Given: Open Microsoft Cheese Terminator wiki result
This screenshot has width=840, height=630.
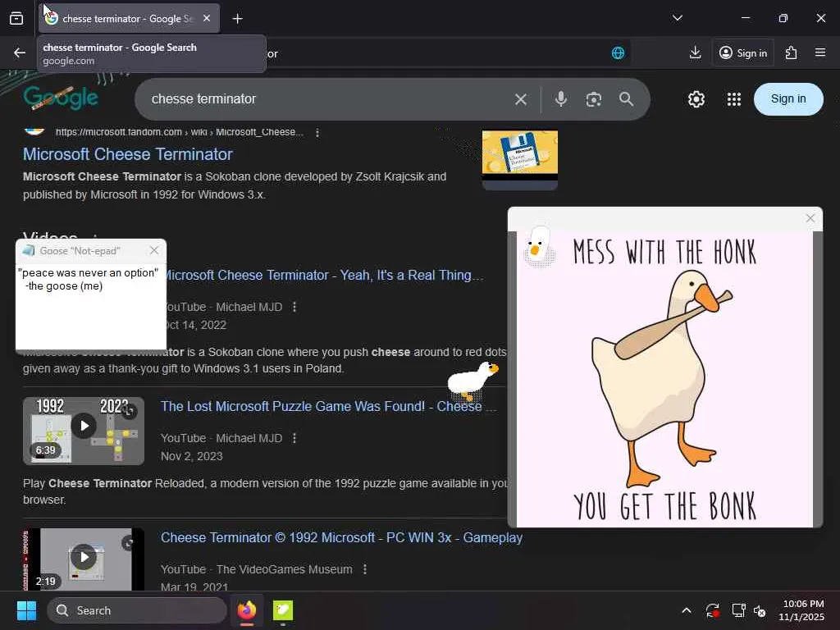Looking at the screenshot, I should point(127,154).
